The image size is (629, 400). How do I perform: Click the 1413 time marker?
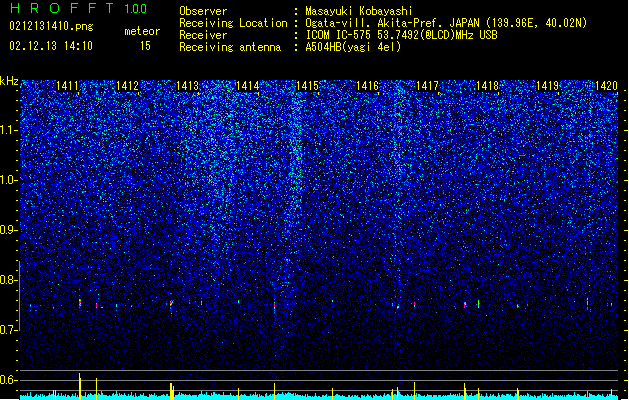pyautogui.click(x=187, y=86)
